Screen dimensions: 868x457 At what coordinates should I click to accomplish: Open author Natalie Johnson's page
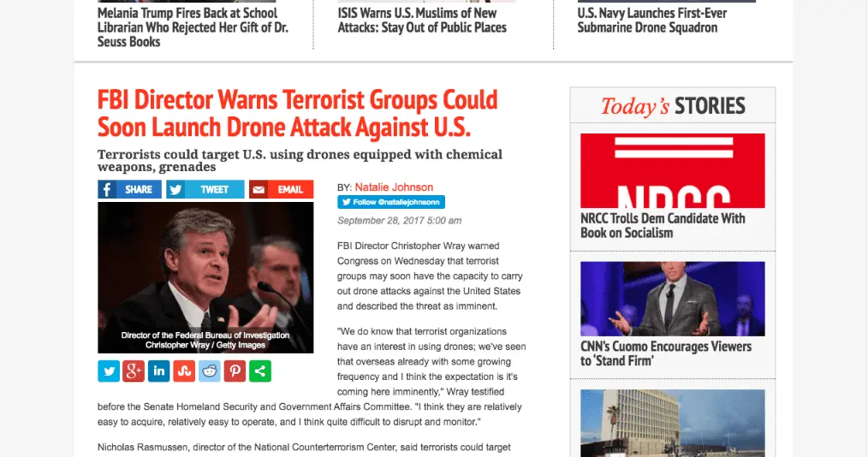click(x=394, y=187)
